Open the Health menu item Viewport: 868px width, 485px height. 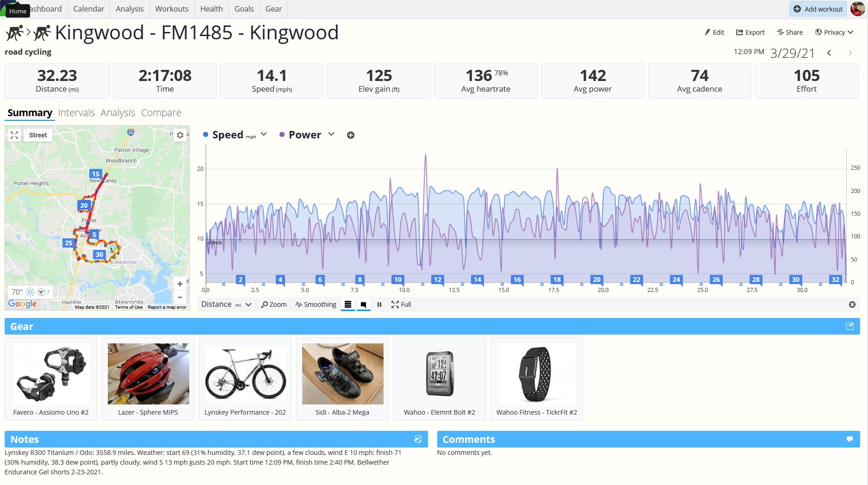pyautogui.click(x=211, y=9)
